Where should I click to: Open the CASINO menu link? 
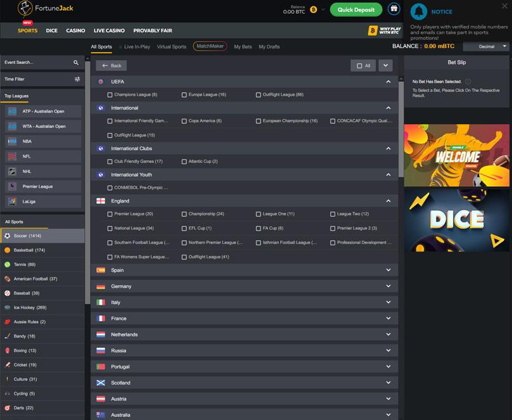pyautogui.click(x=75, y=30)
